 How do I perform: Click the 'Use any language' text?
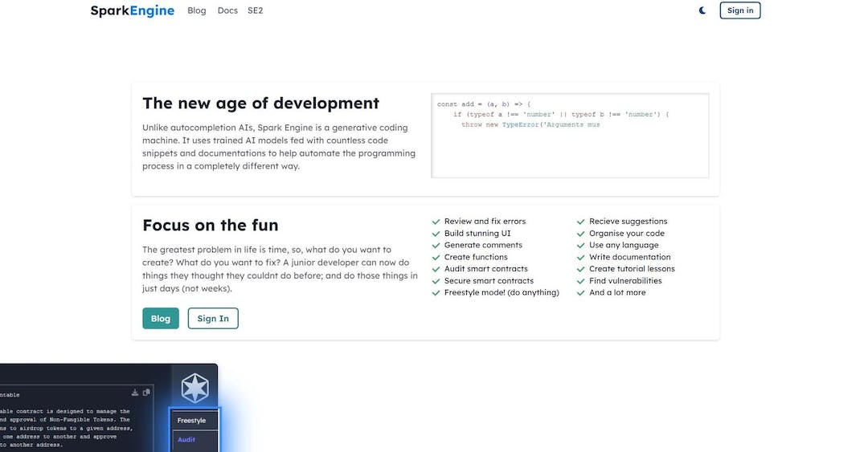(624, 245)
